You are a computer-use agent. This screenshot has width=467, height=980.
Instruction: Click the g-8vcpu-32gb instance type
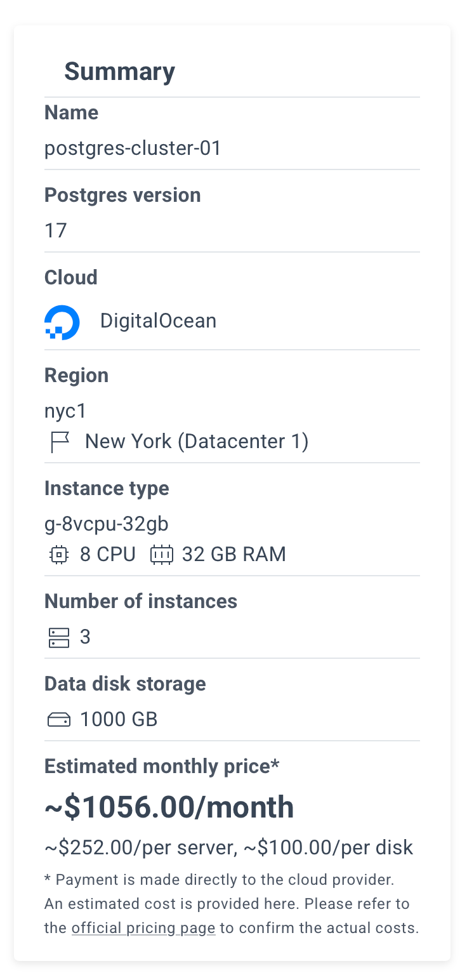(x=107, y=525)
